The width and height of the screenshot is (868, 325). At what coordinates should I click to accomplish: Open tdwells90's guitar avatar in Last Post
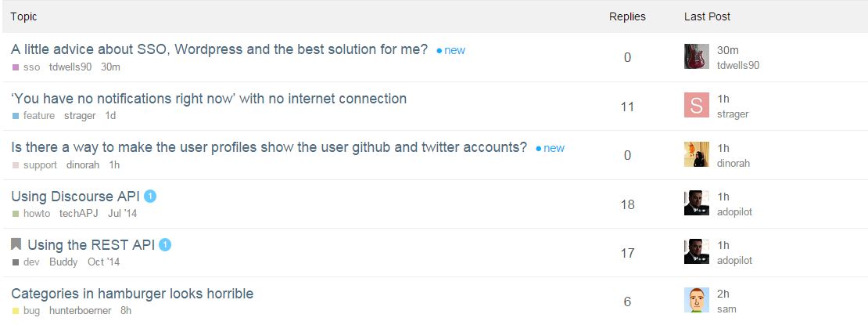click(x=696, y=57)
